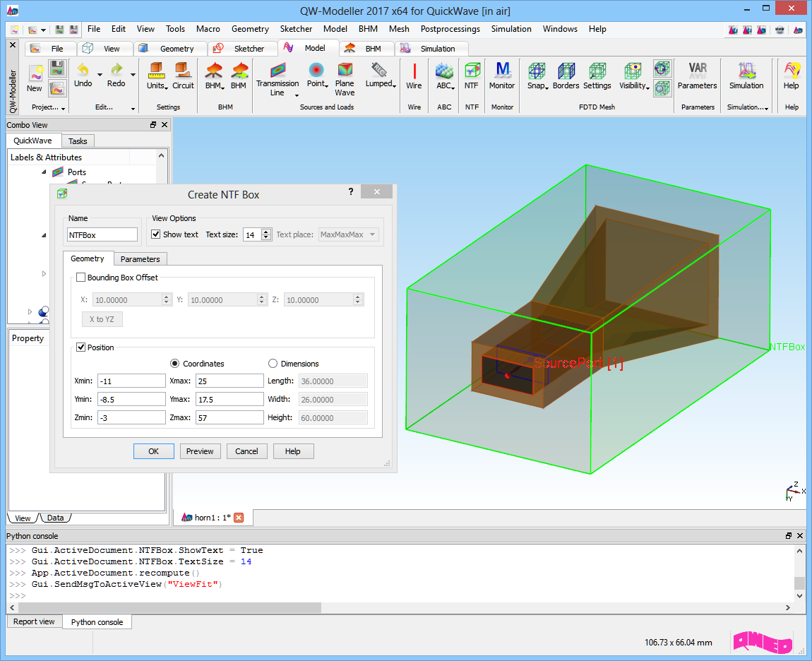Click the question mark in NTF dialog
Viewport: 812px width, 661px height.
[351, 191]
